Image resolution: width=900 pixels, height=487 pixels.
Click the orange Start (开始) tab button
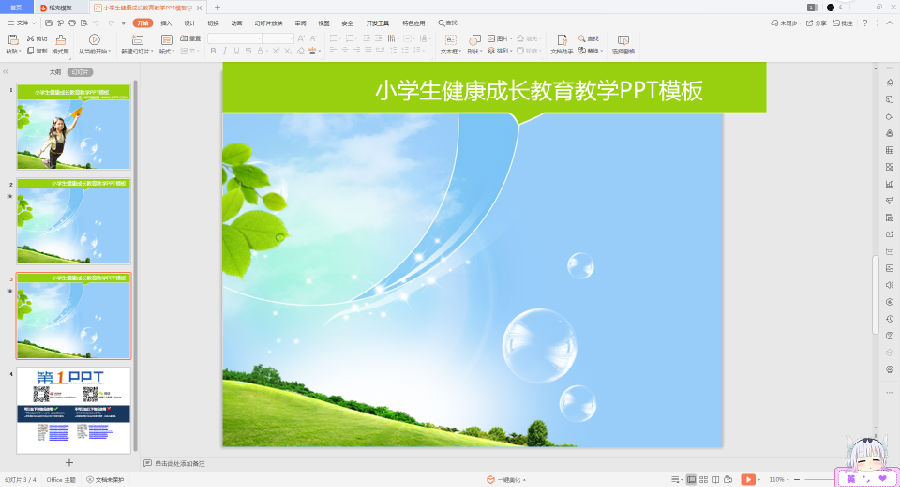pyautogui.click(x=142, y=23)
